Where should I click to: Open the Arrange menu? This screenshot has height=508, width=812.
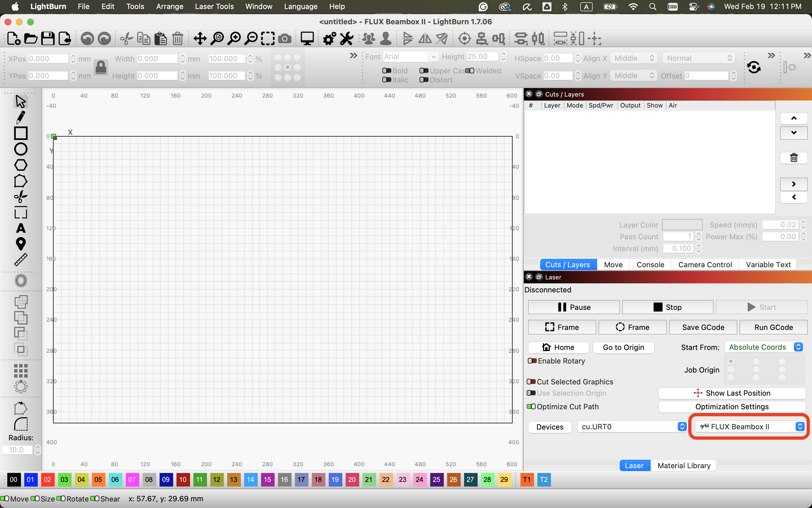[x=169, y=6]
